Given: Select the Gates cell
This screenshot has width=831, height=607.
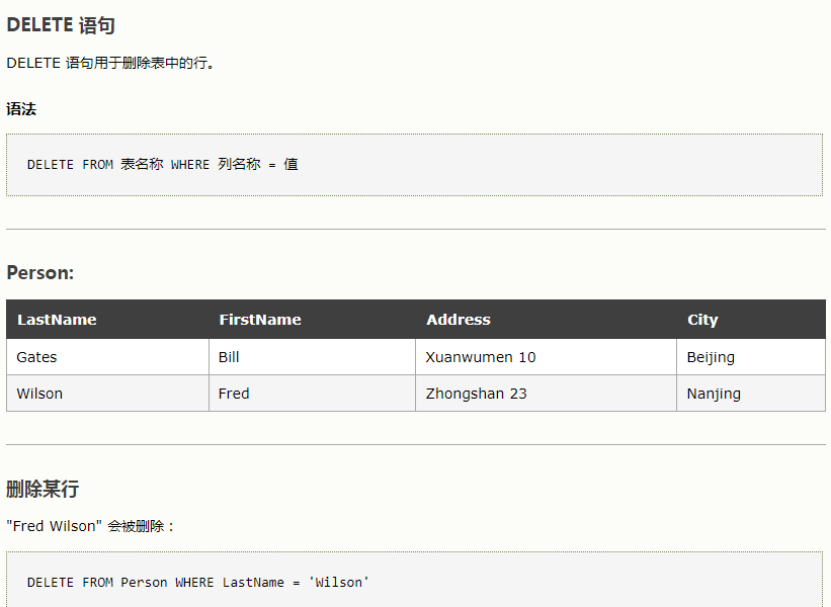Looking at the screenshot, I should 108,357.
